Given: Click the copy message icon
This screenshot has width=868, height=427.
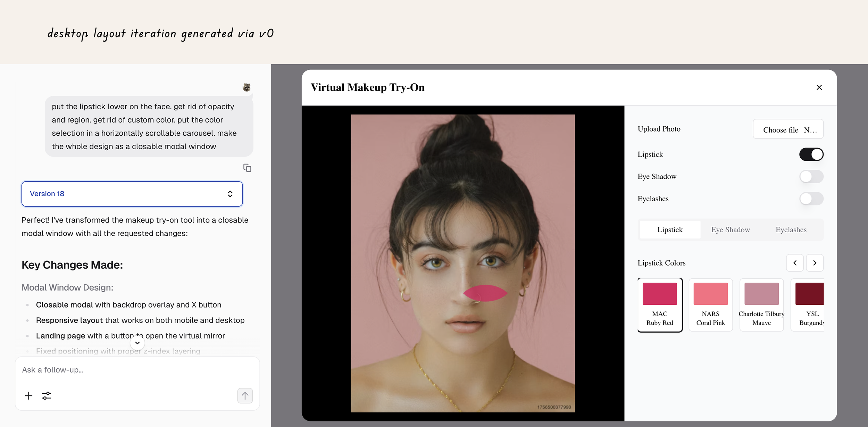Looking at the screenshot, I should pos(247,168).
